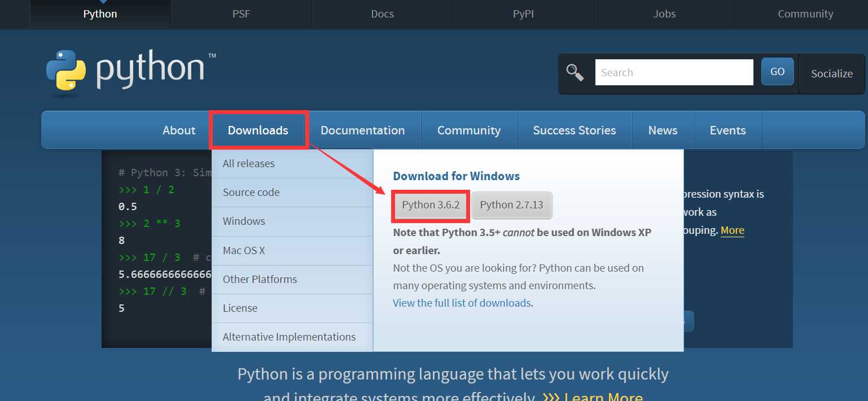Viewport: 868px width, 401px height.
Task: Select Windows in Downloads menu
Action: click(292, 221)
